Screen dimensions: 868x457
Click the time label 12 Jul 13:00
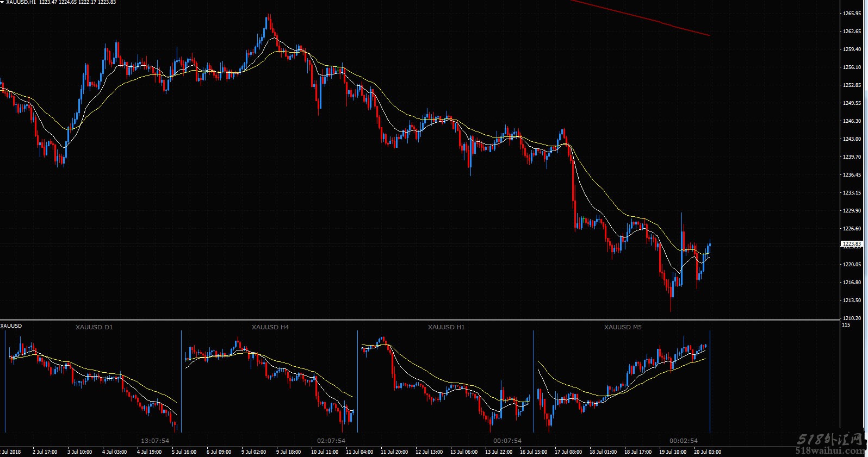point(429,452)
